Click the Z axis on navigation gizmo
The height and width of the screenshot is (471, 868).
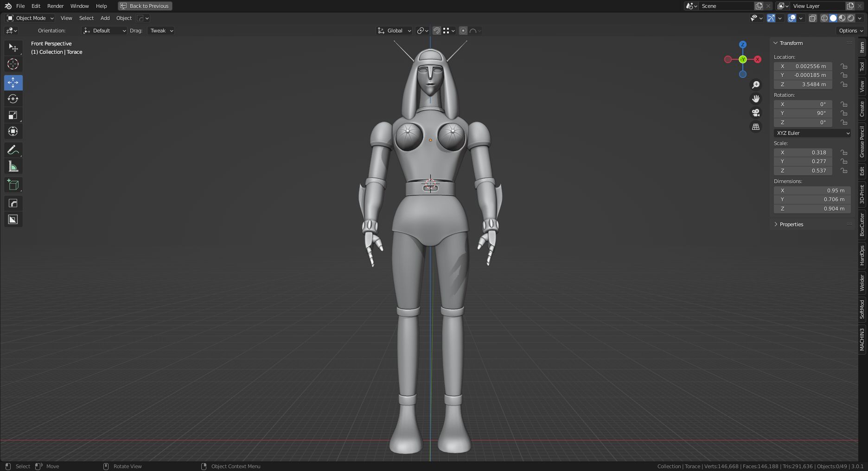[x=743, y=45]
